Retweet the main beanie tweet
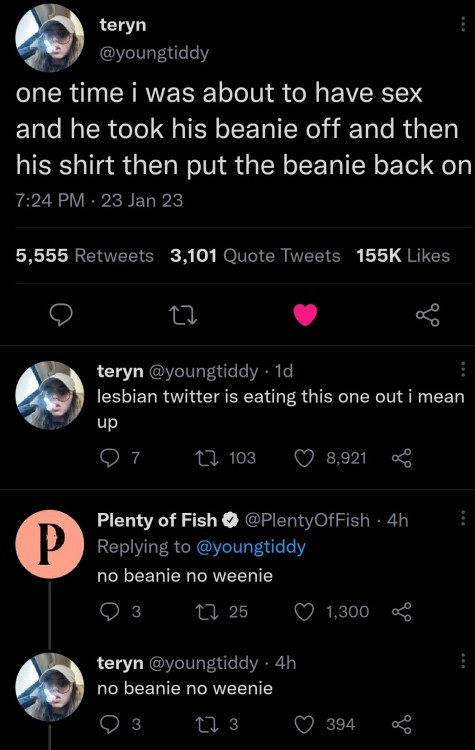Viewport: 475px width, 750px height. (x=184, y=316)
